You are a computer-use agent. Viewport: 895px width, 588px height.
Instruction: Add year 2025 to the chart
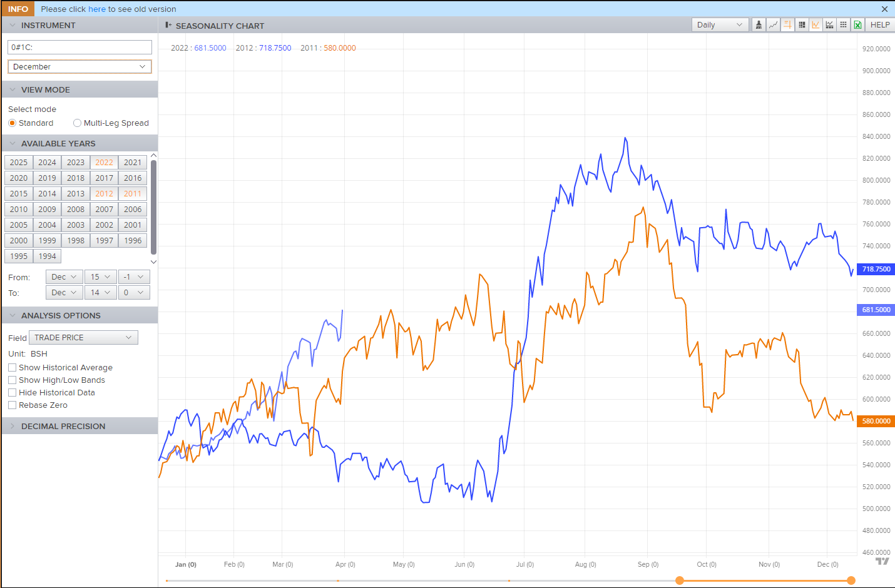pos(19,162)
